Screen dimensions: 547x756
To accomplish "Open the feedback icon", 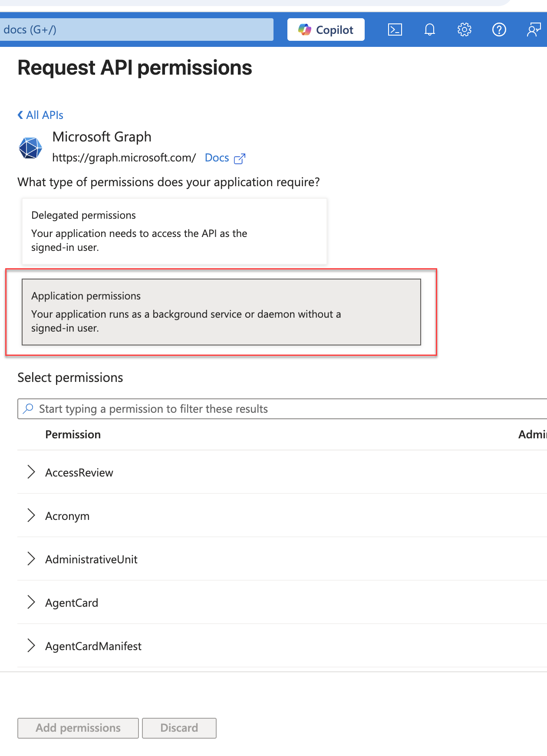I will tap(534, 30).
